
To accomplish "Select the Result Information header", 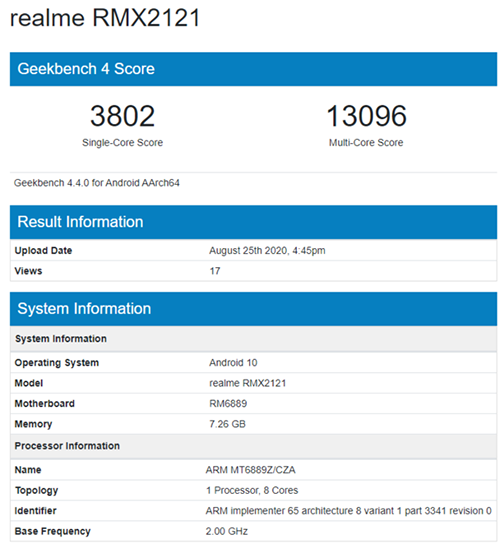I will point(253,222).
